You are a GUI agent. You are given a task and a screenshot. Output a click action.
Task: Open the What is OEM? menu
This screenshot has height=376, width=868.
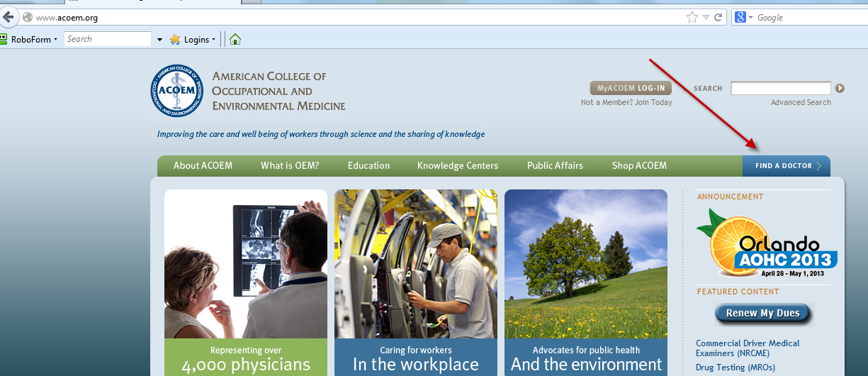click(290, 165)
